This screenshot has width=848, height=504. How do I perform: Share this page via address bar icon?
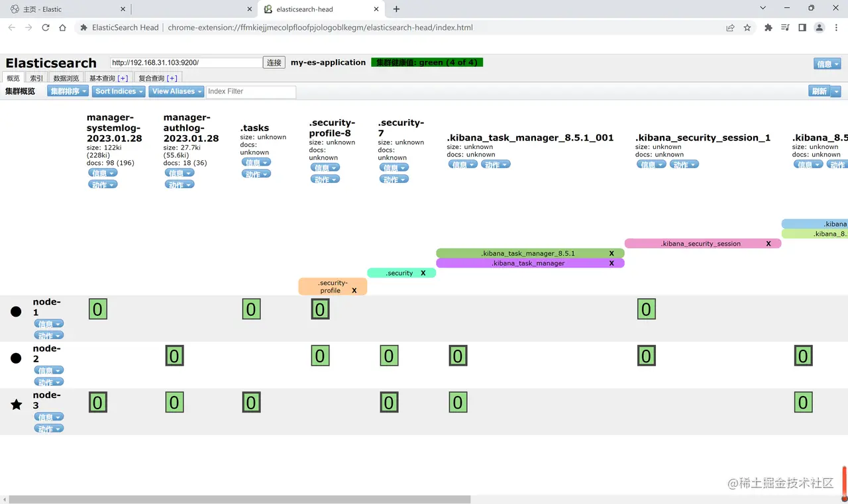click(x=730, y=28)
